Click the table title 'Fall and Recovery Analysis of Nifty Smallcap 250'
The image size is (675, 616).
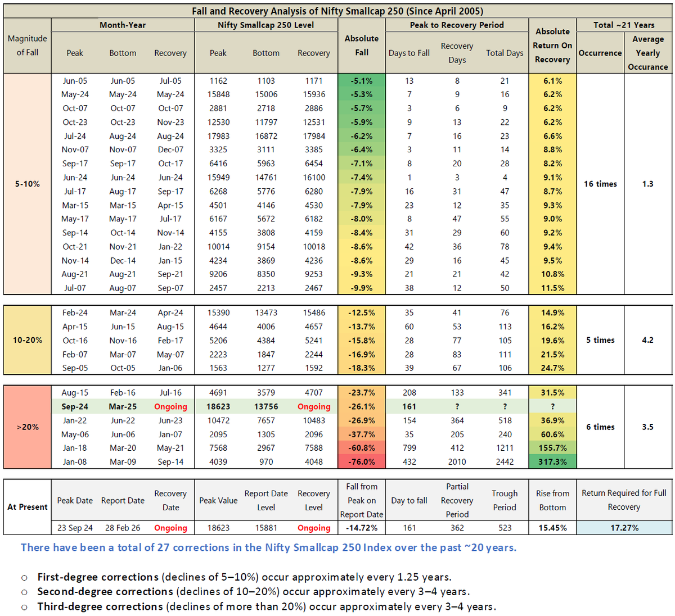(337, 11)
